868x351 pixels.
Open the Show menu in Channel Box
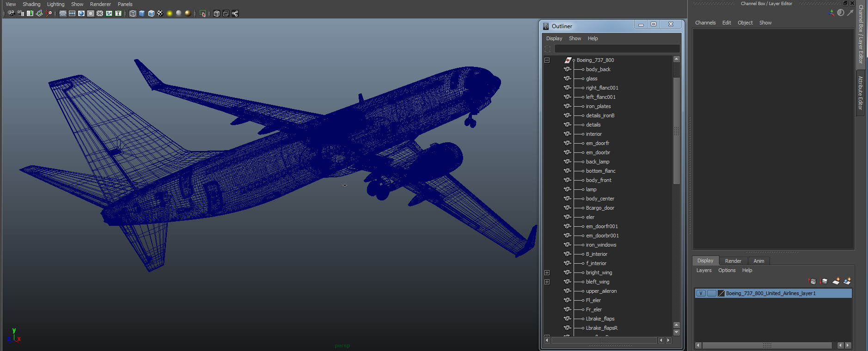(765, 23)
